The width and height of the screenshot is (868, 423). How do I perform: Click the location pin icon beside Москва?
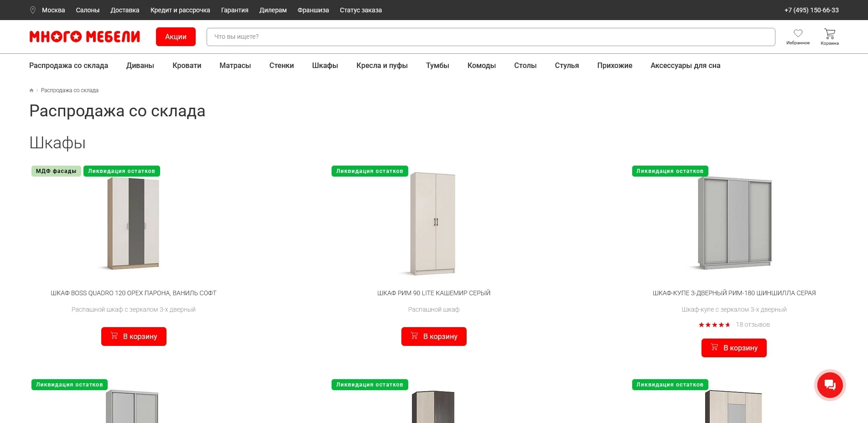(x=33, y=10)
